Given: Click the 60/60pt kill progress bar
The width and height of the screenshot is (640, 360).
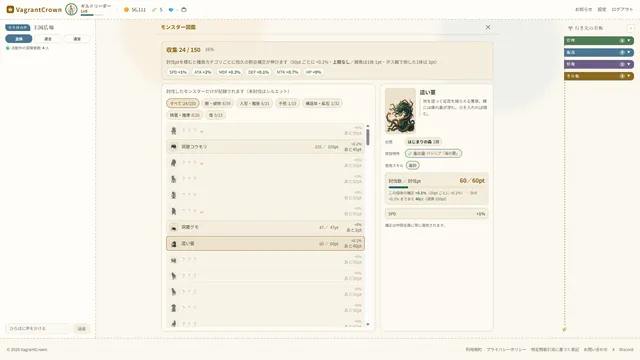Looking at the screenshot, I should [437, 187].
